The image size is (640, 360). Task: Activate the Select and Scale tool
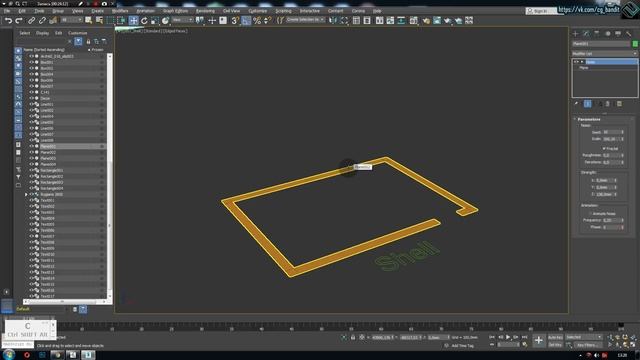[155, 20]
